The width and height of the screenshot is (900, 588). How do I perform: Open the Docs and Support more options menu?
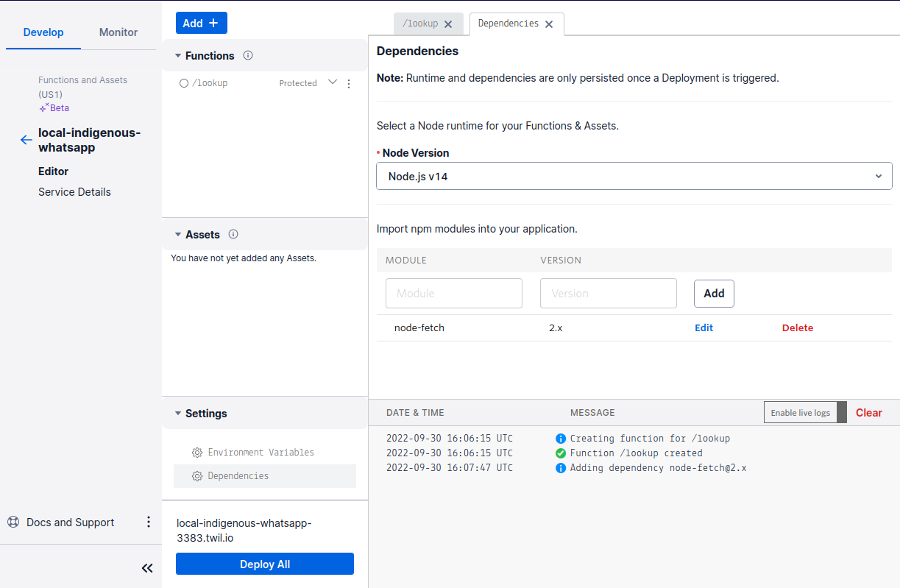149,522
